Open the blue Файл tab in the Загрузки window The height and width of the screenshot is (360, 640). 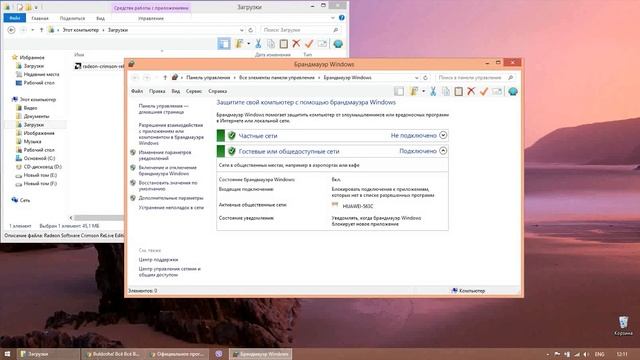coord(15,18)
